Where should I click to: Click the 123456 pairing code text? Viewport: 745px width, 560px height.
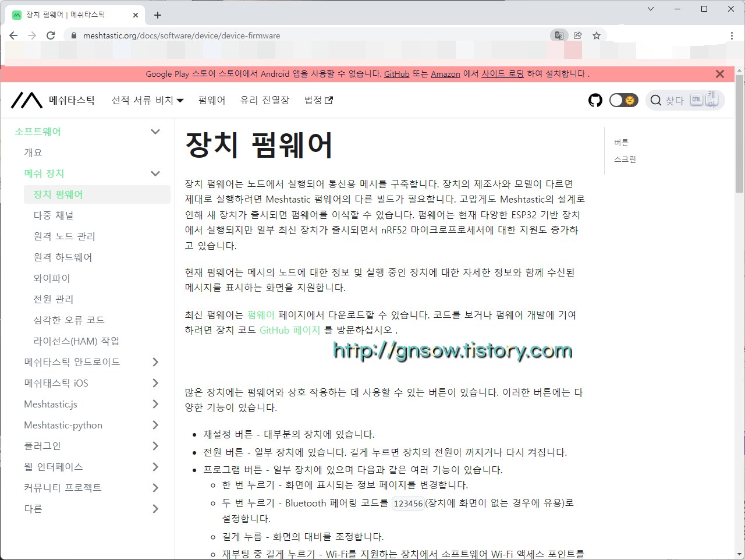(408, 504)
